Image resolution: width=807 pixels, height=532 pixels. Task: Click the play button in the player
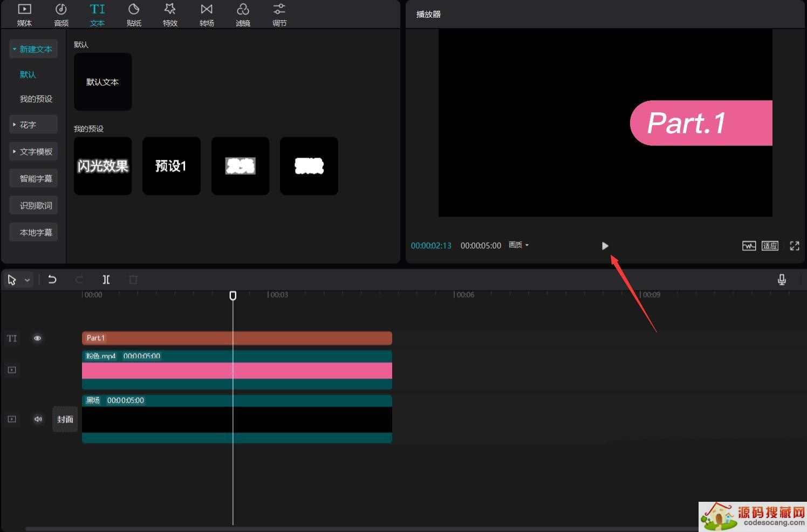click(605, 246)
